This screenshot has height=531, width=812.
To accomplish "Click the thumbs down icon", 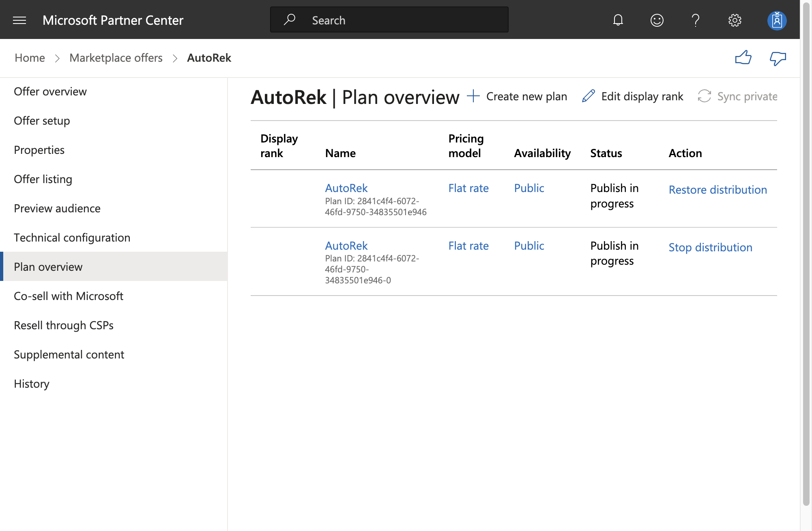I will point(778,58).
